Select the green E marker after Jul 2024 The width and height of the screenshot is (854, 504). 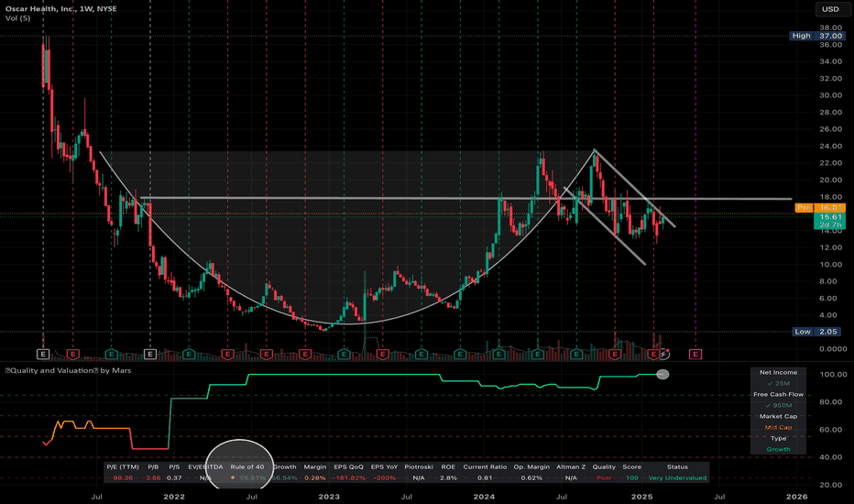pyautogui.click(x=576, y=354)
